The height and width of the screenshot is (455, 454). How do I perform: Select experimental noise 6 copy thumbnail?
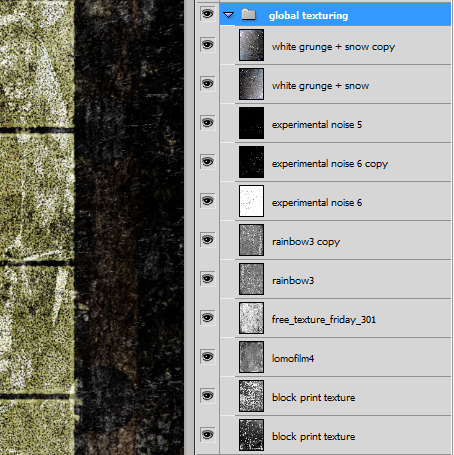tap(251, 162)
